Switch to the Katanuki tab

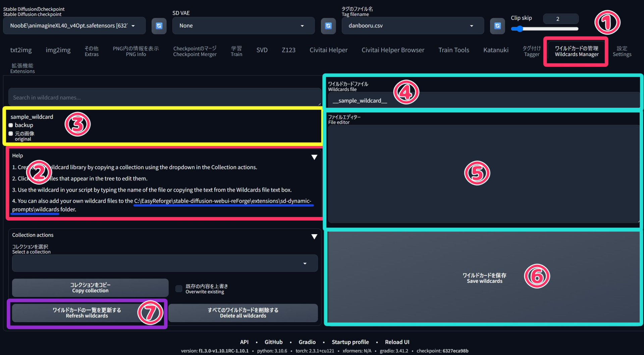(x=496, y=50)
